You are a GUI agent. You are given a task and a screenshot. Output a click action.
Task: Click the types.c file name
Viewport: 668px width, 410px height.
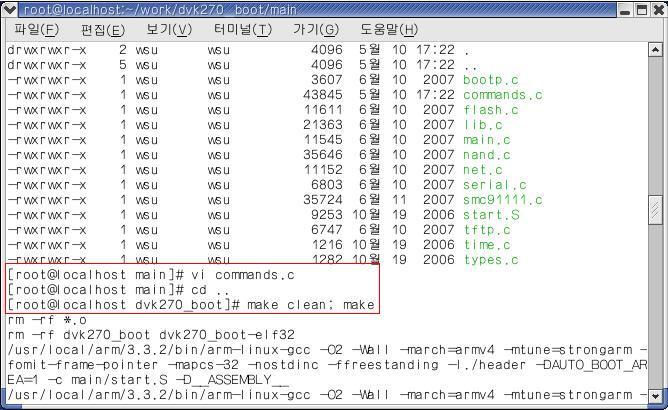click(491, 260)
